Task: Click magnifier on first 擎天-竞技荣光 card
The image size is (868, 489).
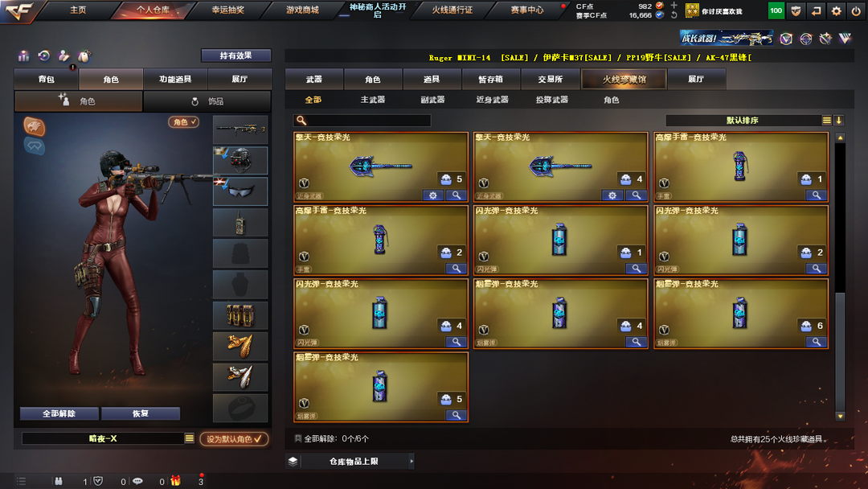Action: click(x=457, y=195)
